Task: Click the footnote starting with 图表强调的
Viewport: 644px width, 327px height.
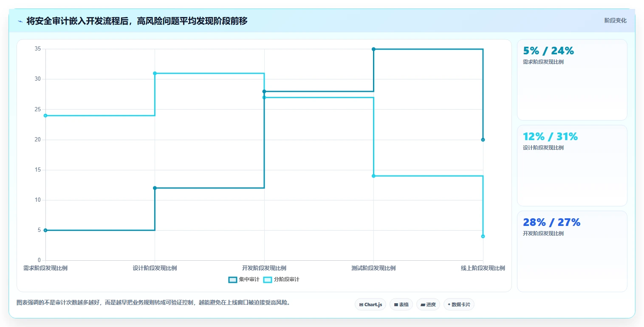Action: point(153,303)
